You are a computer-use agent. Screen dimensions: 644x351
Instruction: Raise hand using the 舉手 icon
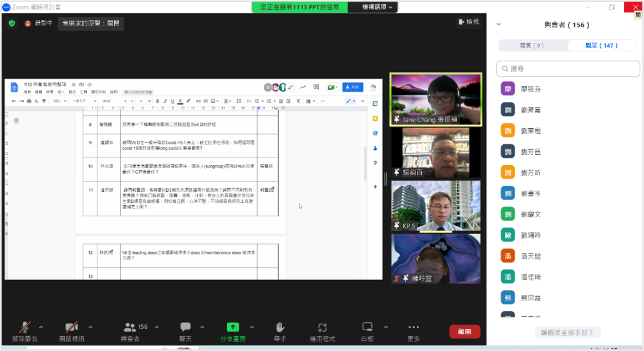[x=280, y=331]
